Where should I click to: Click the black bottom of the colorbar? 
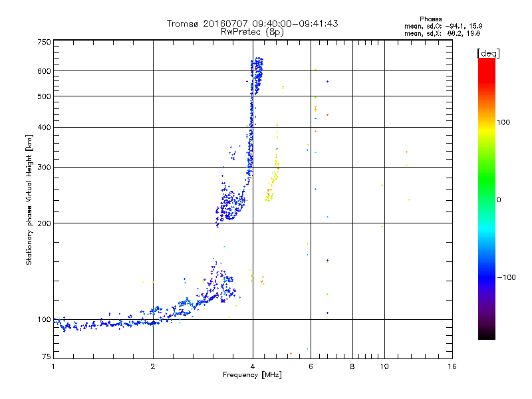point(487,334)
